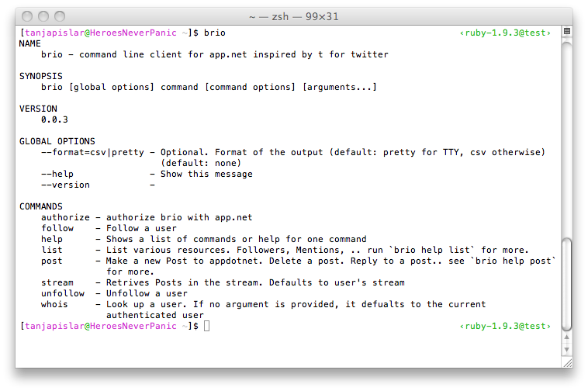This screenshot has width=588, height=391.
Task: Click the empty scrollbar track above the thumb
Action: [567, 139]
